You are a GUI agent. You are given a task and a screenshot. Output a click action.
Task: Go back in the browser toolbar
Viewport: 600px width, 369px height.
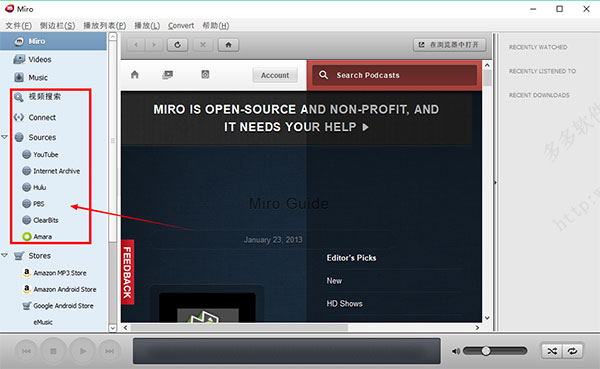(136, 45)
